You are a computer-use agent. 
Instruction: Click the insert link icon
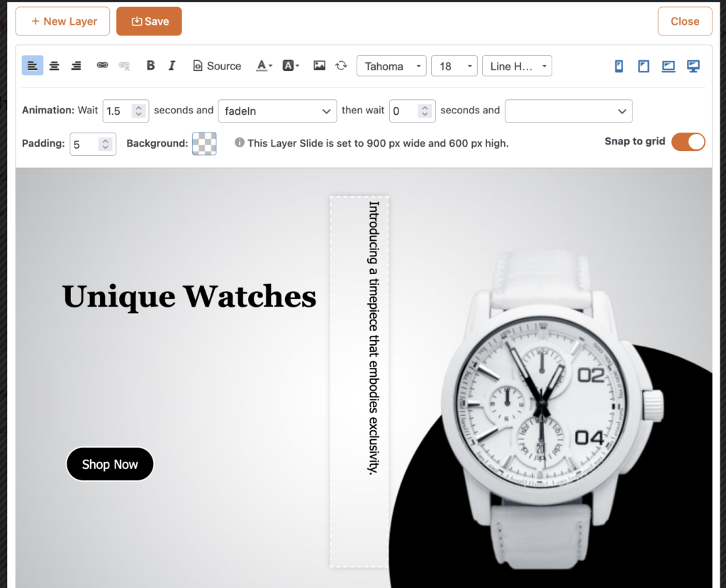tap(102, 65)
